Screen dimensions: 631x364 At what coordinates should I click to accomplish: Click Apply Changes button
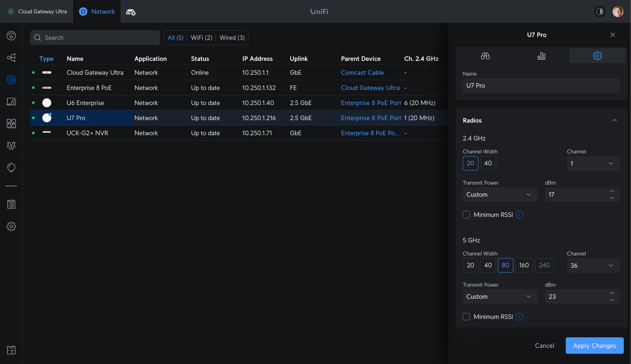[x=595, y=346]
